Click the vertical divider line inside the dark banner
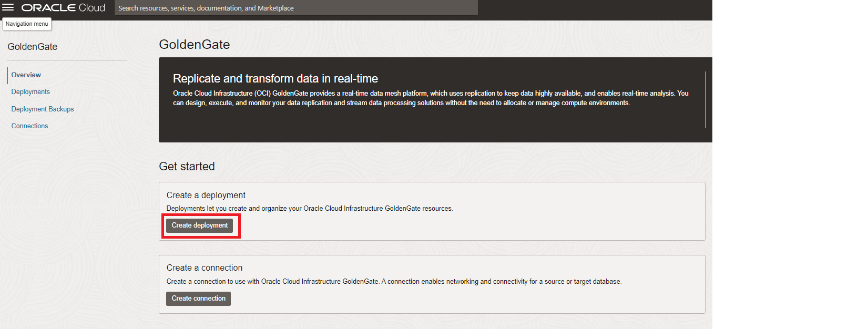The width and height of the screenshot is (868, 329). (x=706, y=100)
